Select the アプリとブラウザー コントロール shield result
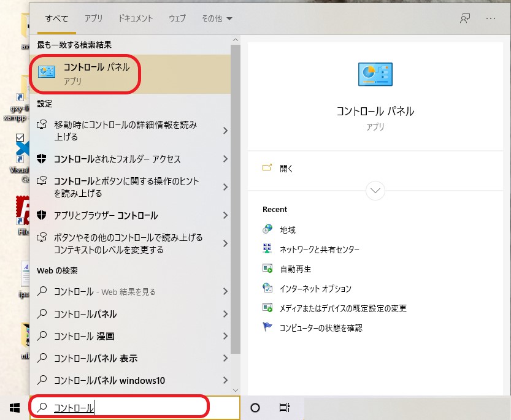Image resolution: width=511 pixels, height=420 pixels. [110, 216]
